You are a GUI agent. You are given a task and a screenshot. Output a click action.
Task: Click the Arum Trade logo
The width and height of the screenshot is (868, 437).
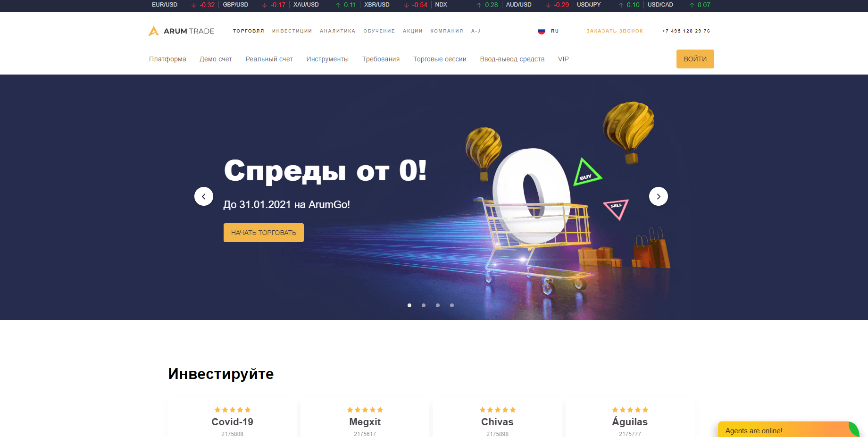181,31
